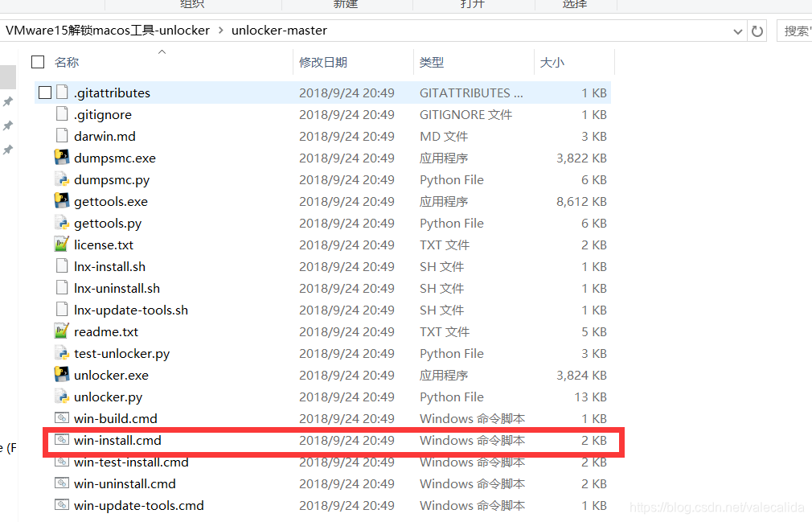Sort files by 名称 column
Screen dimensions: 812x522
click(67, 62)
